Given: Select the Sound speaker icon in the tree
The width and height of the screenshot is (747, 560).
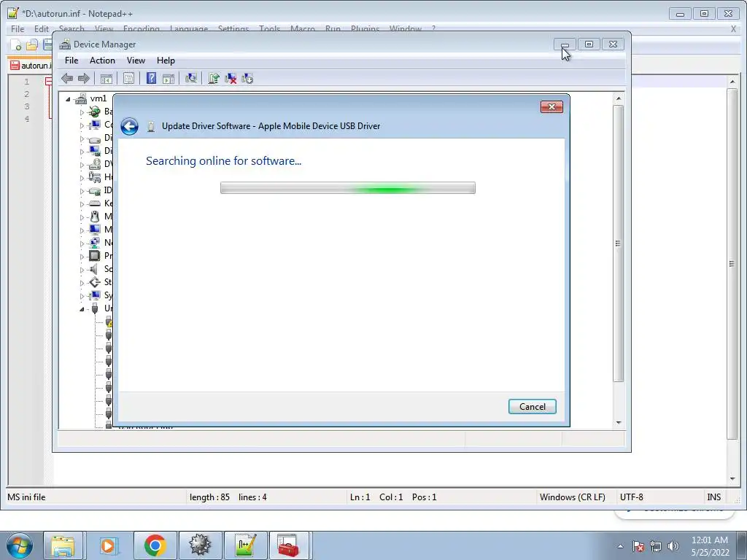Looking at the screenshot, I should tap(94, 269).
